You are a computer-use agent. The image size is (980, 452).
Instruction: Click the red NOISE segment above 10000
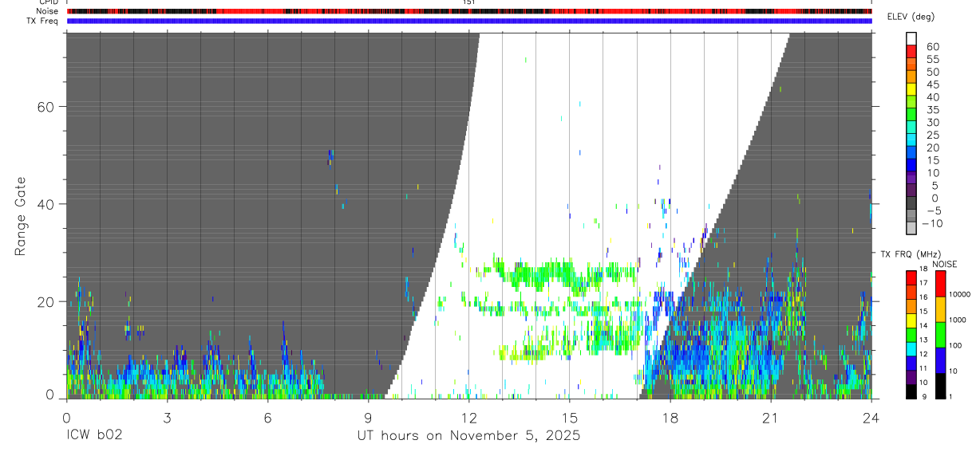[940, 283]
